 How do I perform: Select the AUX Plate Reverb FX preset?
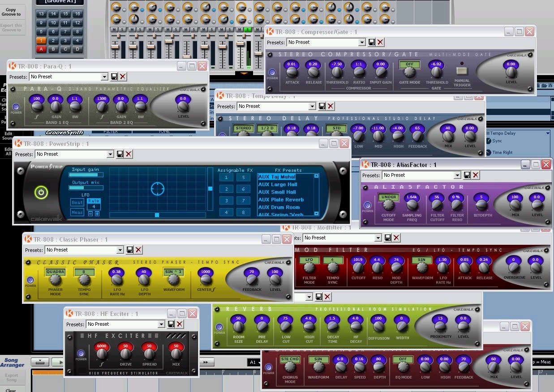coord(281,200)
